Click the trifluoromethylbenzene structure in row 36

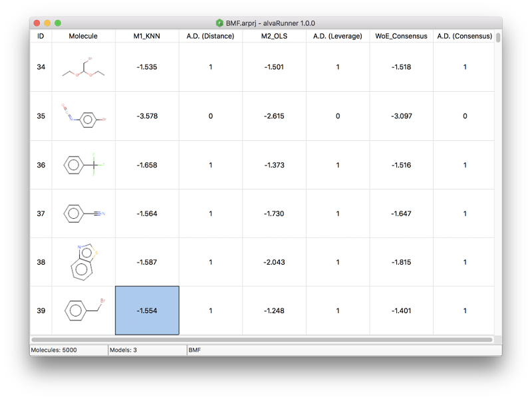click(x=83, y=164)
